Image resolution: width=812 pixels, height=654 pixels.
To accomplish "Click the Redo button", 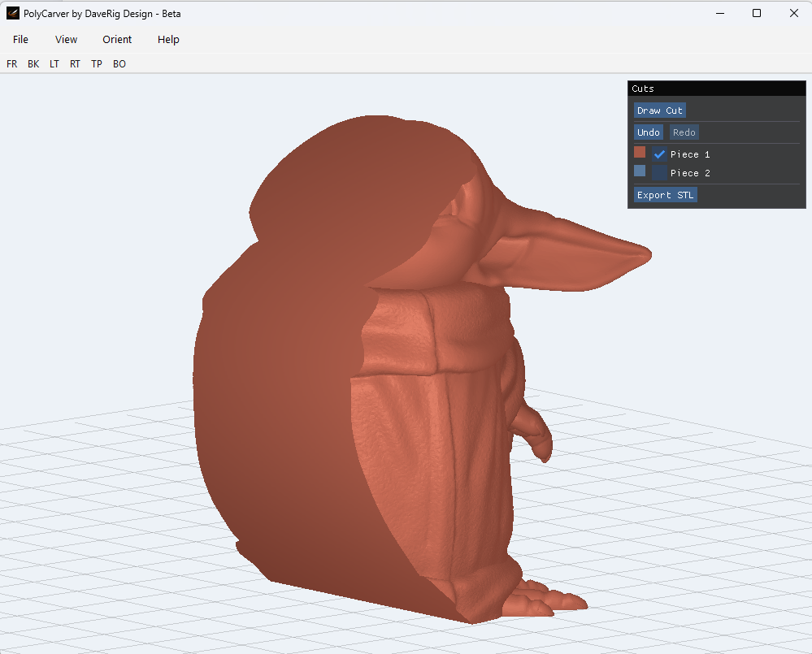I will pos(684,132).
